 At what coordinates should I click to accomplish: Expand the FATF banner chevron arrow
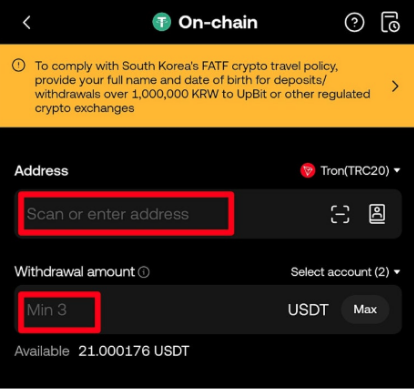395,86
